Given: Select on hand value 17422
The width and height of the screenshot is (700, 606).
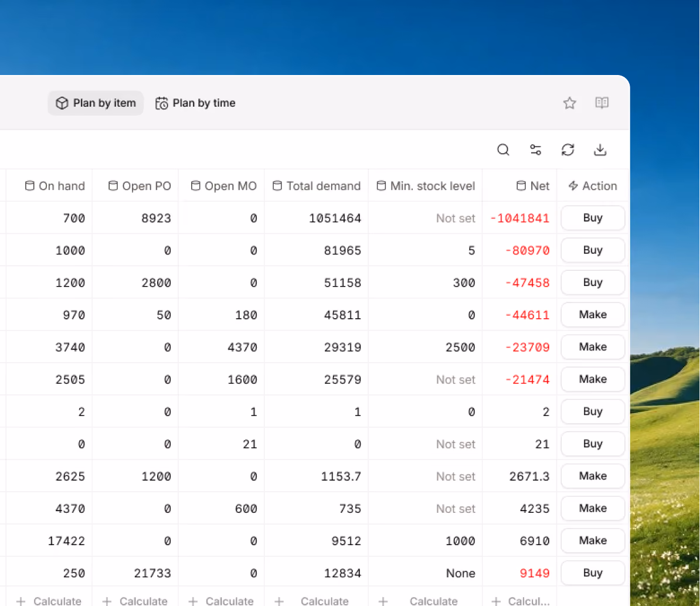Looking at the screenshot, I should tap(66, 541).
